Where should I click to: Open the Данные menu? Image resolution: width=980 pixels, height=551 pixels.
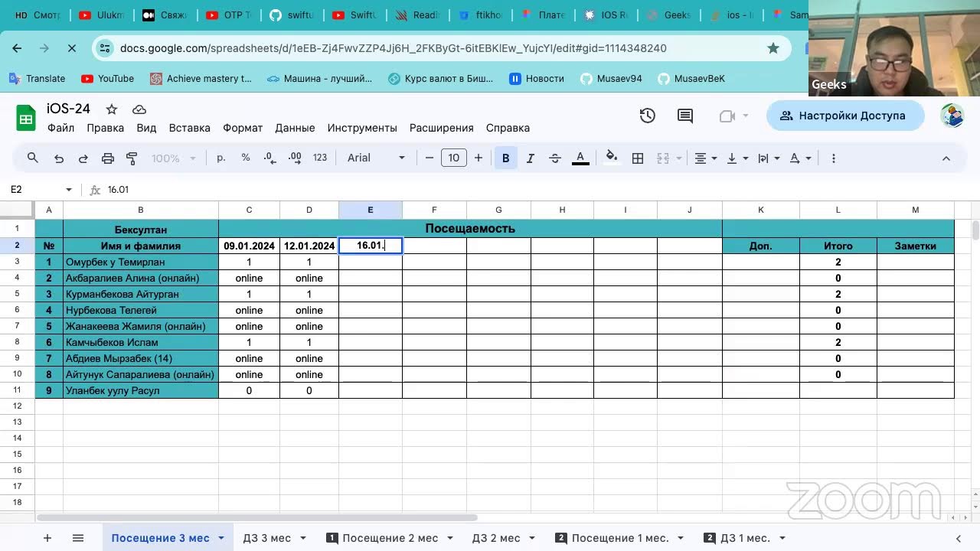click(295, 128)
